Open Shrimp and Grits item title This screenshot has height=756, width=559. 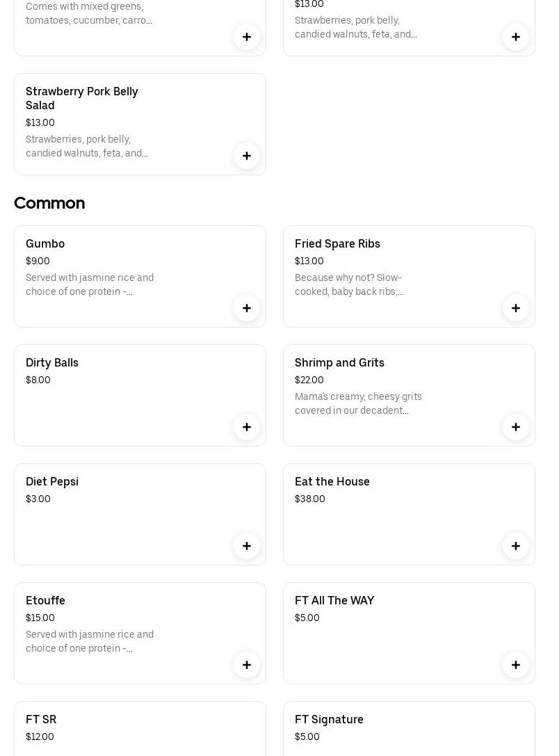(339, 363)
